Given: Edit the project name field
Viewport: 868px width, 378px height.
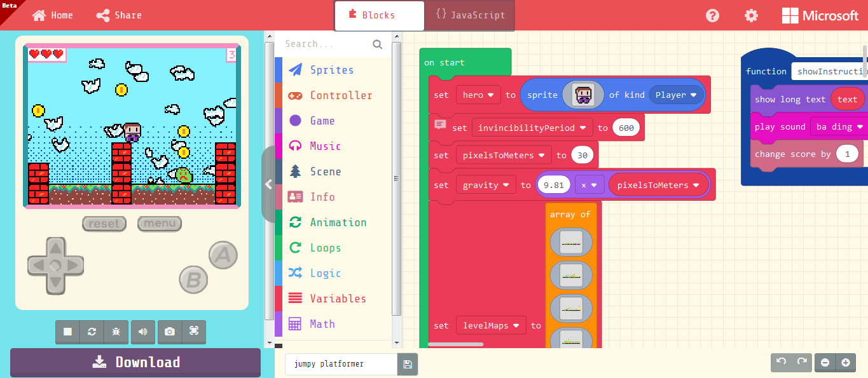Looking at the screenshot, I should (341, 364).
